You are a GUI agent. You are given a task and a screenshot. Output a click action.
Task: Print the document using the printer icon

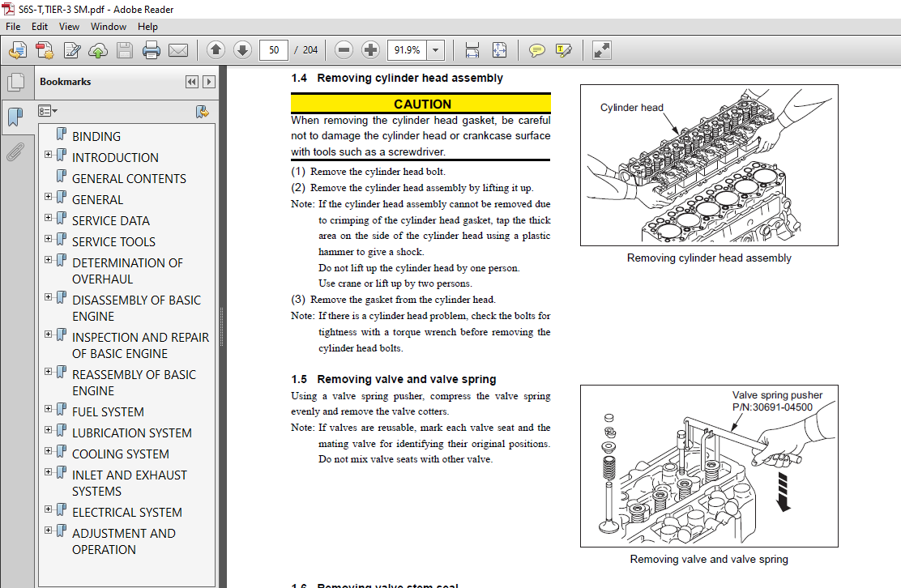[x=152, y=50]
